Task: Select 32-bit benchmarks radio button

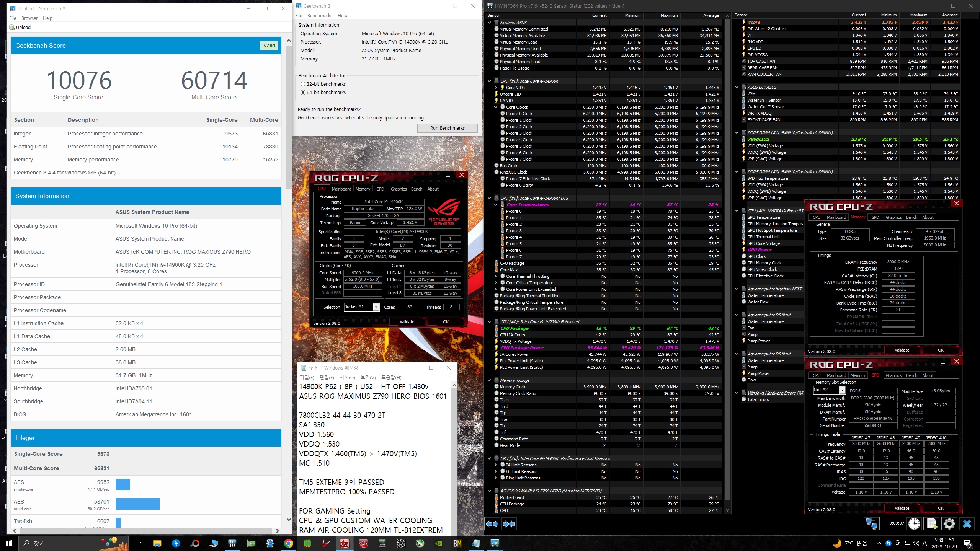Action: coord(303,84)
